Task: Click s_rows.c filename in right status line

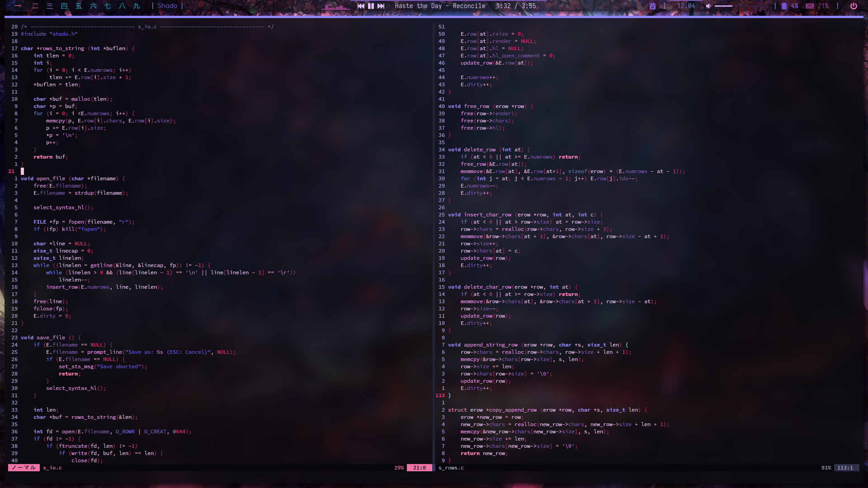Action: 451,468
